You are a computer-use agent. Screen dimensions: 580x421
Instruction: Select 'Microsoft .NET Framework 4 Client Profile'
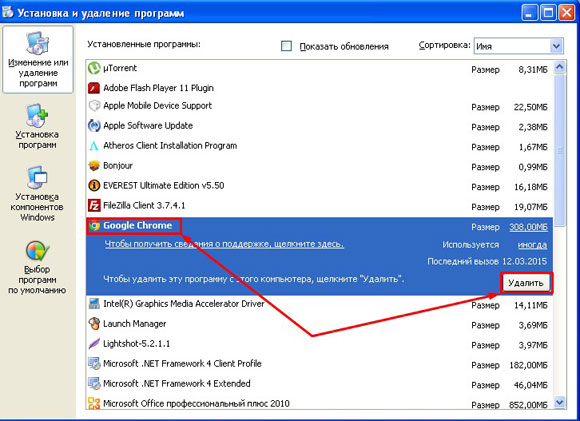(x=182, y=364)
